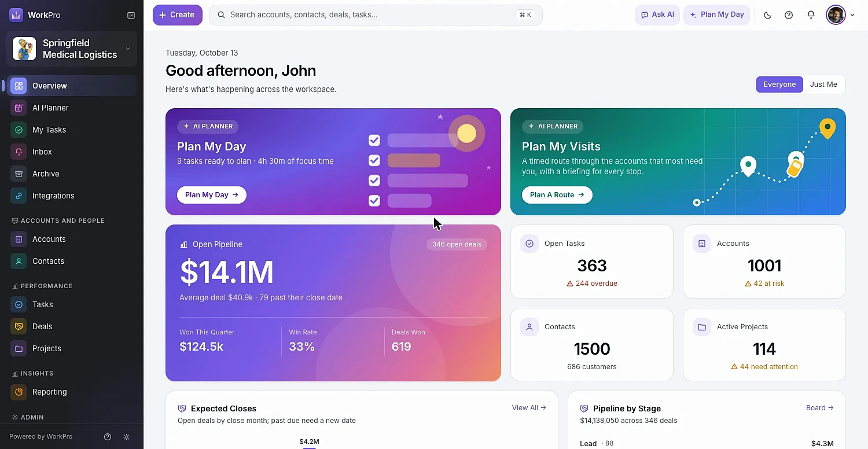Go to AI Planner in sidebar
Screen dimensions: 868x449
(72, 108)
